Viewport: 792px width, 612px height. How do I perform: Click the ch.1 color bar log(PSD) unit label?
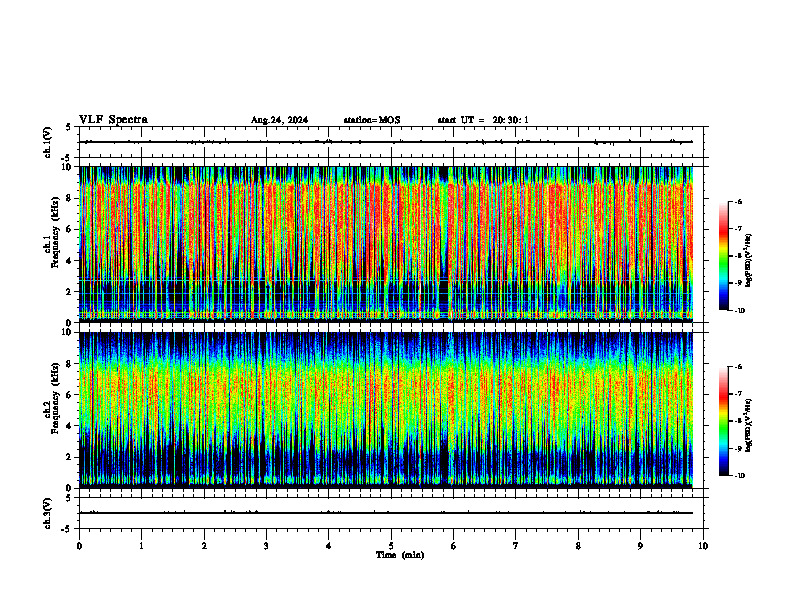point(749,260)
